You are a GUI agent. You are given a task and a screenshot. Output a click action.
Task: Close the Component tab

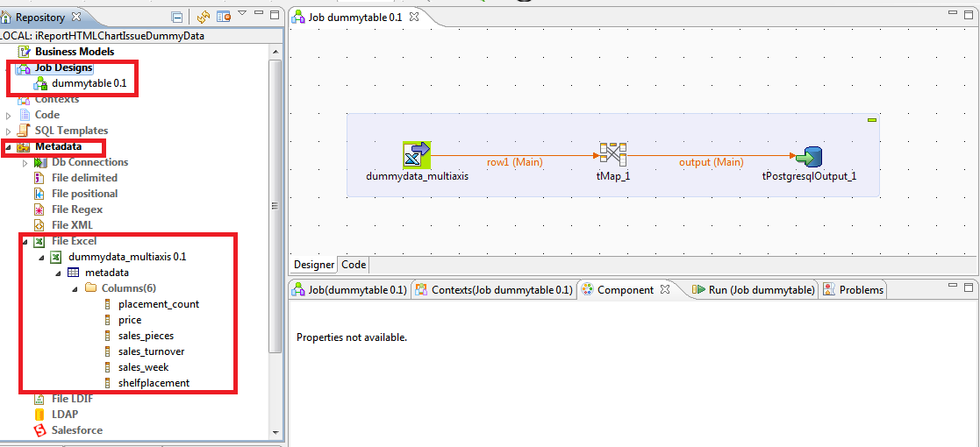pyautogui.click(x=665, y=290)
